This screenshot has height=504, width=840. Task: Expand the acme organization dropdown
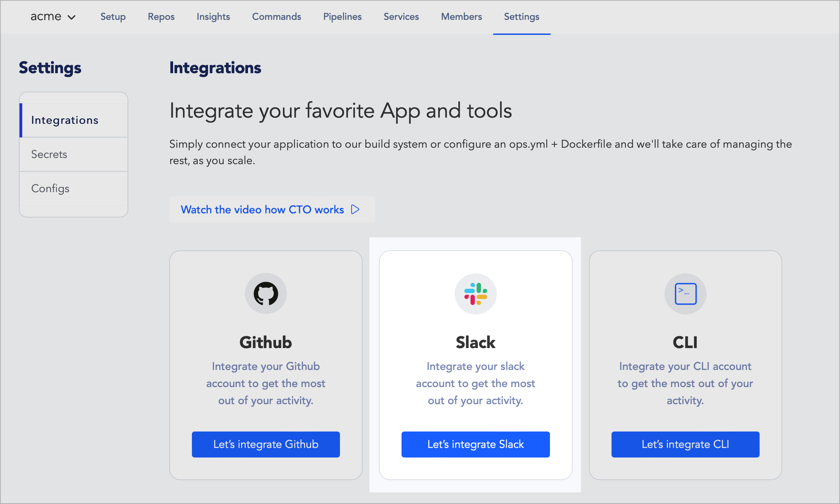point(52,16)
